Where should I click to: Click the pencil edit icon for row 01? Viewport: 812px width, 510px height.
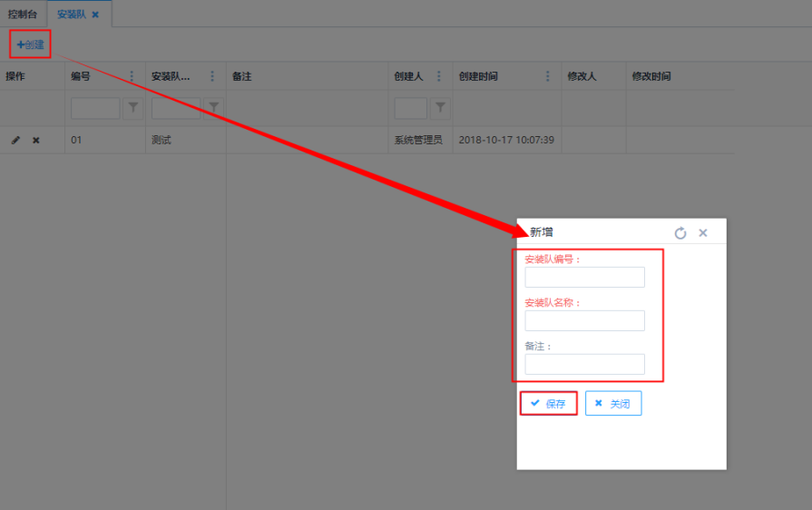(x=15, y=141)
